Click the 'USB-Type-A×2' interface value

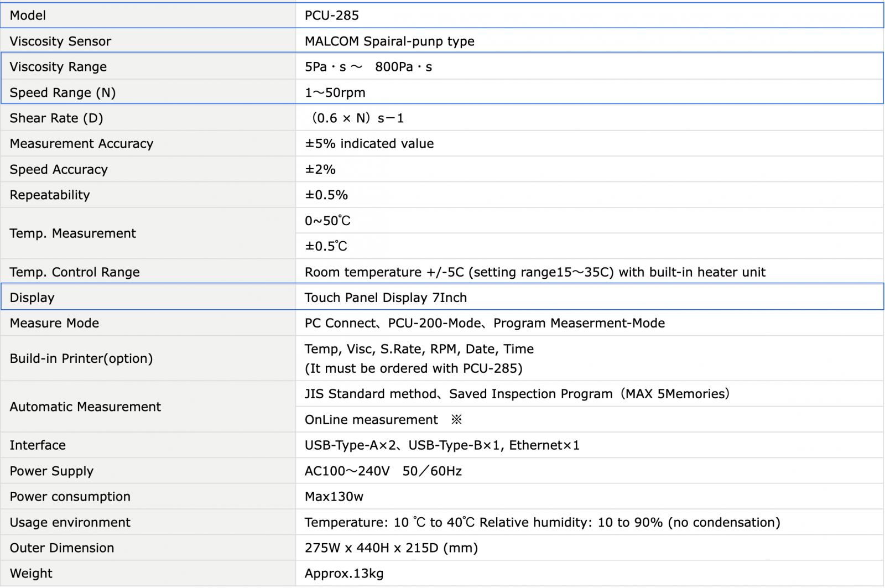tap(442, 445)
